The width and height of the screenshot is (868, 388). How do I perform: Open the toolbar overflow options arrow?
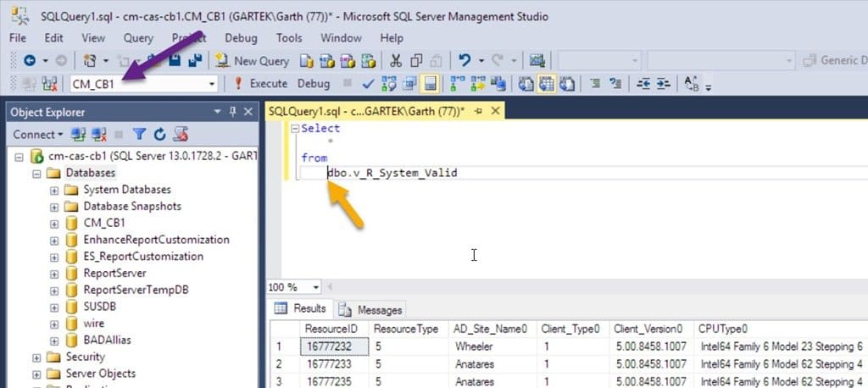tap(709, 86)
